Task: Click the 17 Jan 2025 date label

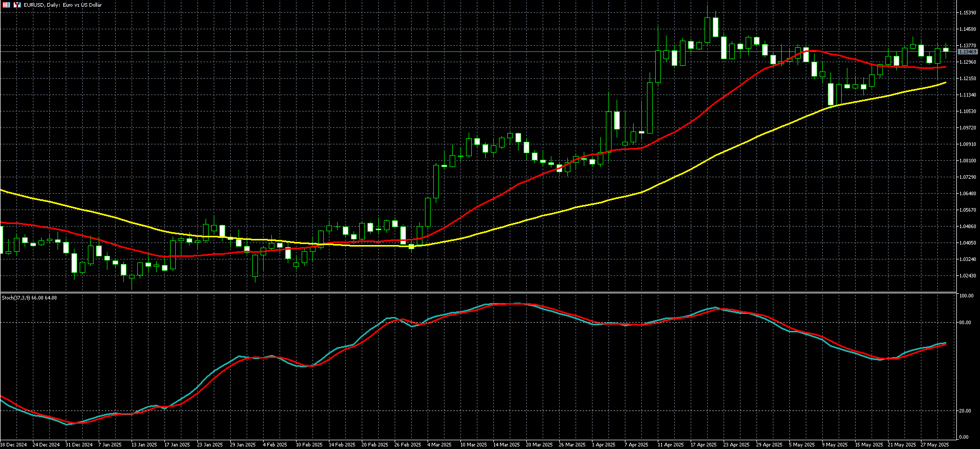Action: pos(177,445)
